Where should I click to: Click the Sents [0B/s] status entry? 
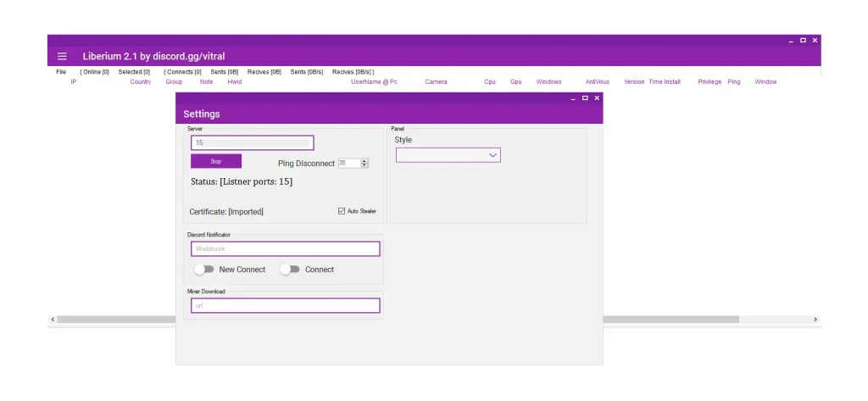(307, 72)
